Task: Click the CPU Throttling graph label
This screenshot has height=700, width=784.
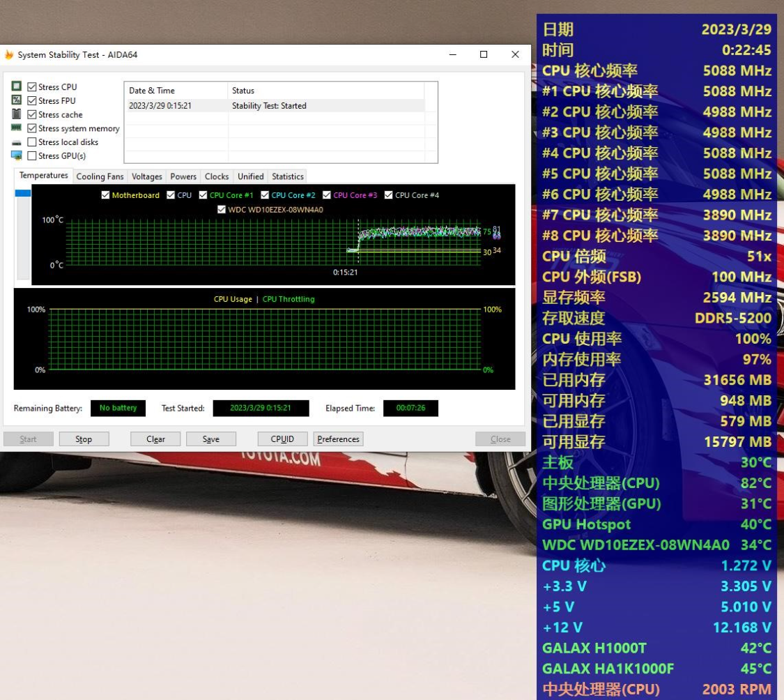Action: 289,299
